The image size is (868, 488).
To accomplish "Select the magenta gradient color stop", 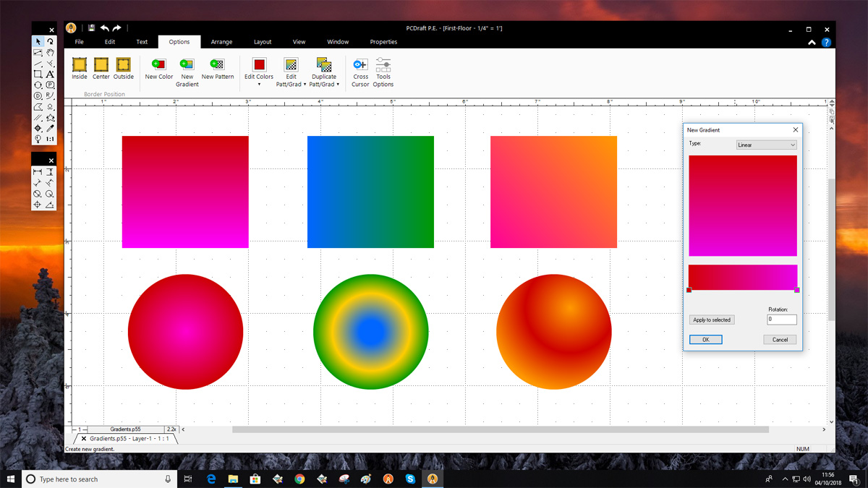I will tap(796, 290).
